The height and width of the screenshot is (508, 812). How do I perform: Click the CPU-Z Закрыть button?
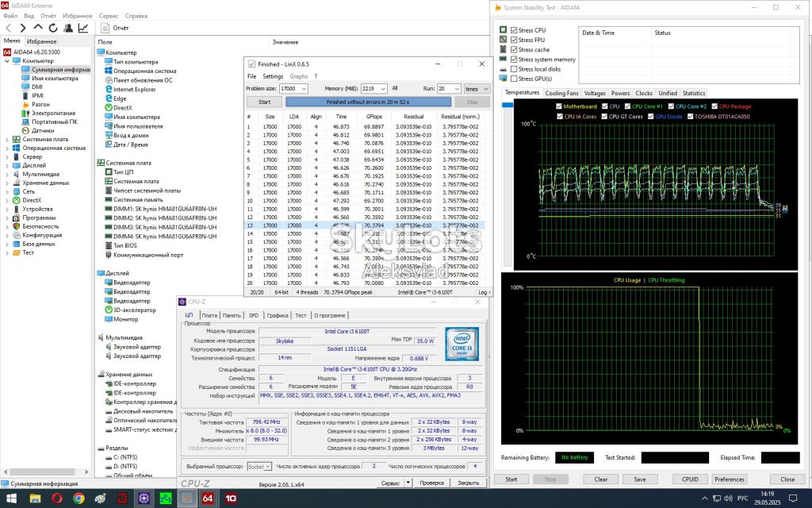pyautogui.click(x=468, y=483)
